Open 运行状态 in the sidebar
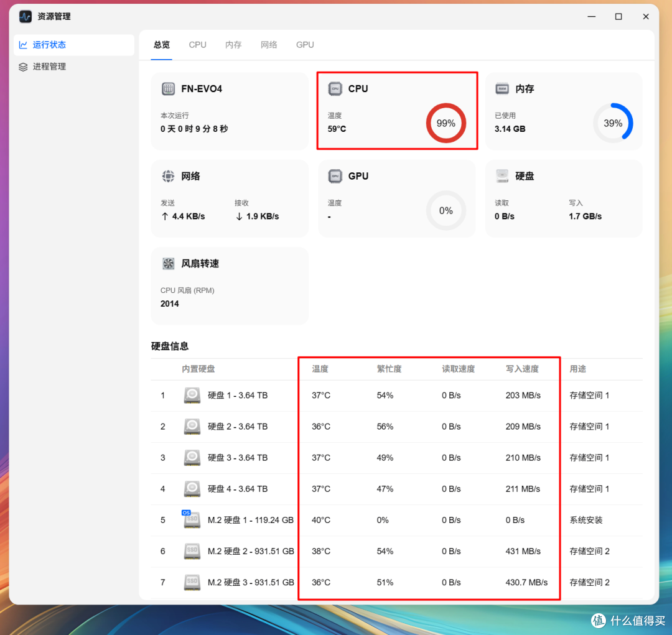672x635 pixels. click(73, 45)
